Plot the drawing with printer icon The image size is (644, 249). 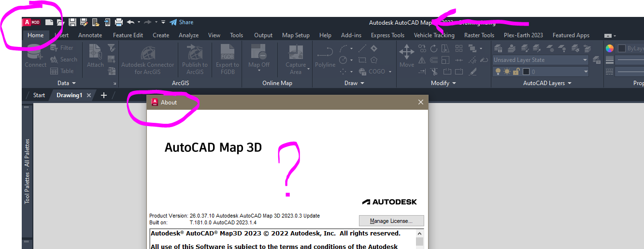pos(119,22)
